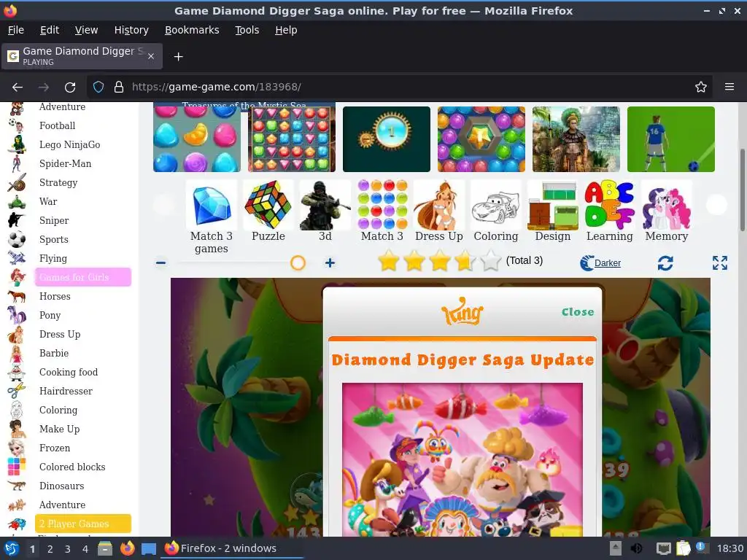The width and height of the screenshot is (747, 560).
Task: Open the Firefox hamburger menu
Action: click(x=729, y=87)
